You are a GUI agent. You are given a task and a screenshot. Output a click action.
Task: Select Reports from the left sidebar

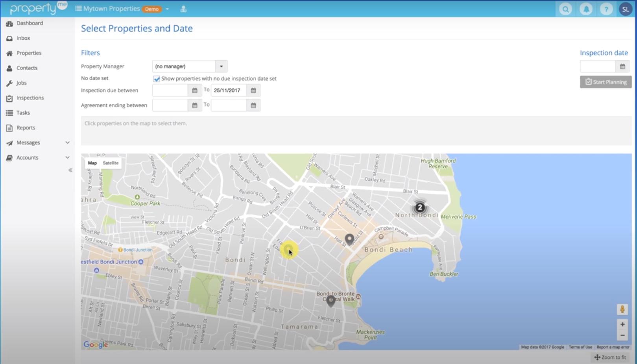pos(26,127)
